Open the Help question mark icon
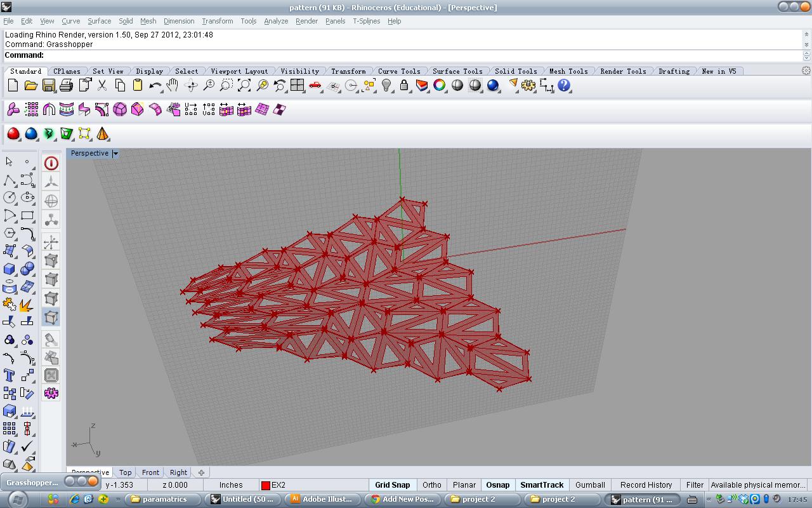Viewport: 812px width, 508px height. click(x=564, y=85)
